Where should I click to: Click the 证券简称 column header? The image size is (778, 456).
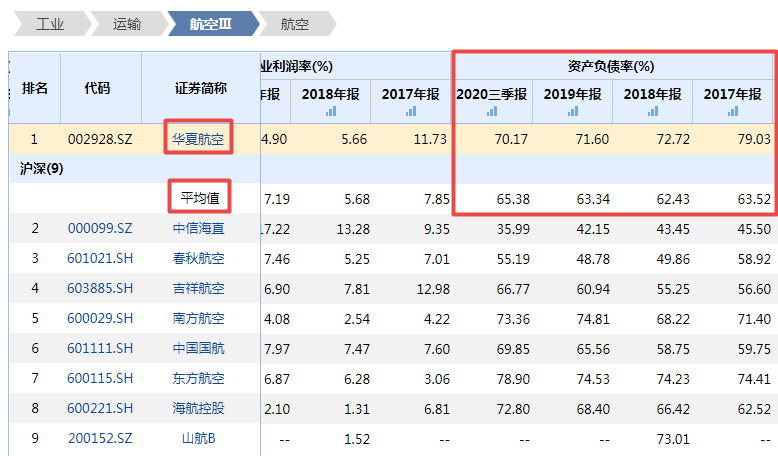[200, 88]
